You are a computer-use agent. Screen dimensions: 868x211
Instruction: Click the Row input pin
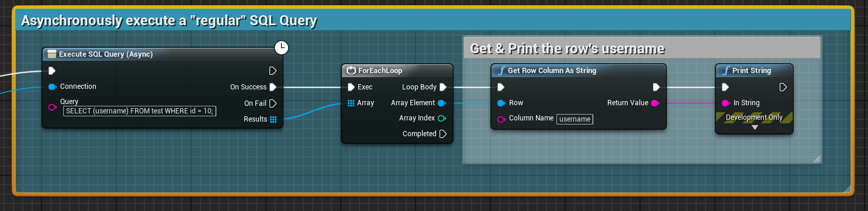pos(501,103)
